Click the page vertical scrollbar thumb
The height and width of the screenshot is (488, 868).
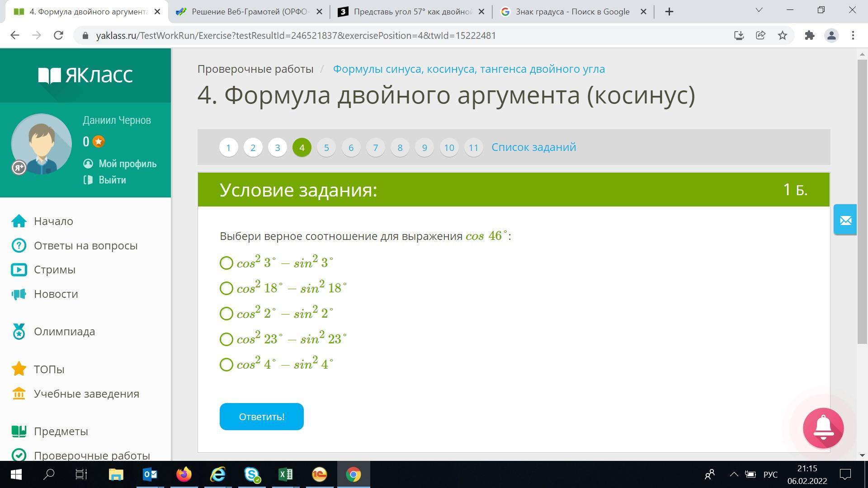click(x=862, y=201)
